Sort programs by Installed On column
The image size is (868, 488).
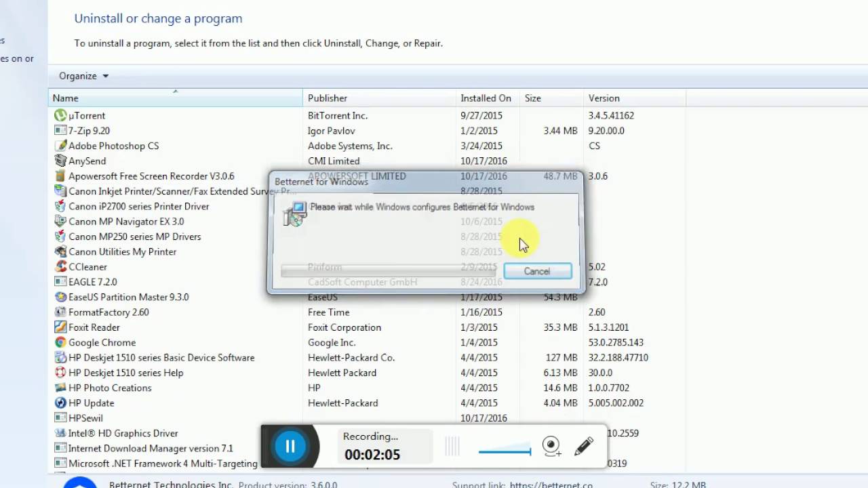pos(488,98)
